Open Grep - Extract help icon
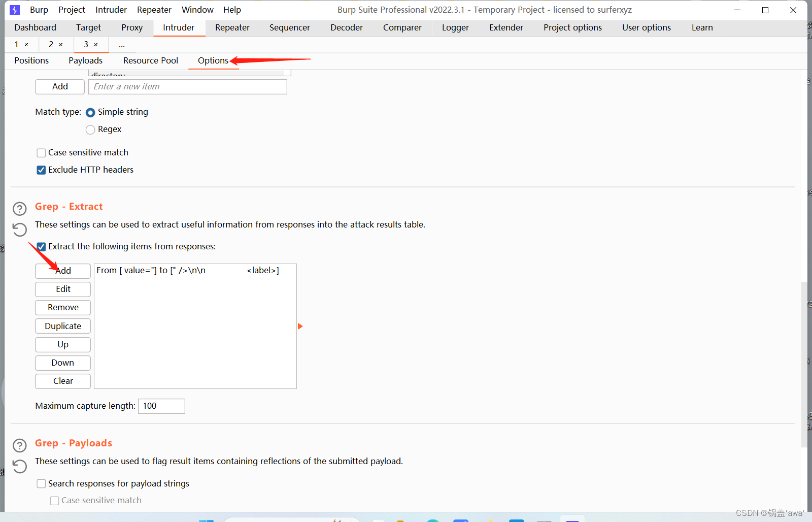 point(19,209)
